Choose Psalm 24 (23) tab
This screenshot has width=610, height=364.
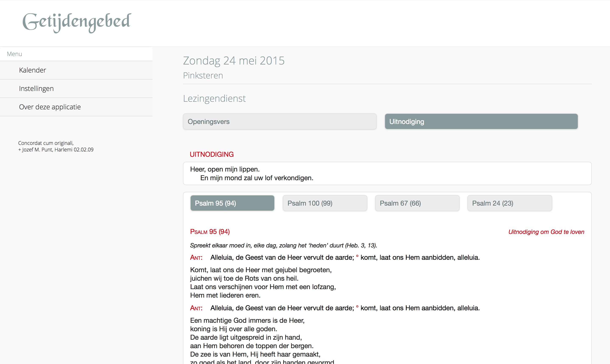509,203
